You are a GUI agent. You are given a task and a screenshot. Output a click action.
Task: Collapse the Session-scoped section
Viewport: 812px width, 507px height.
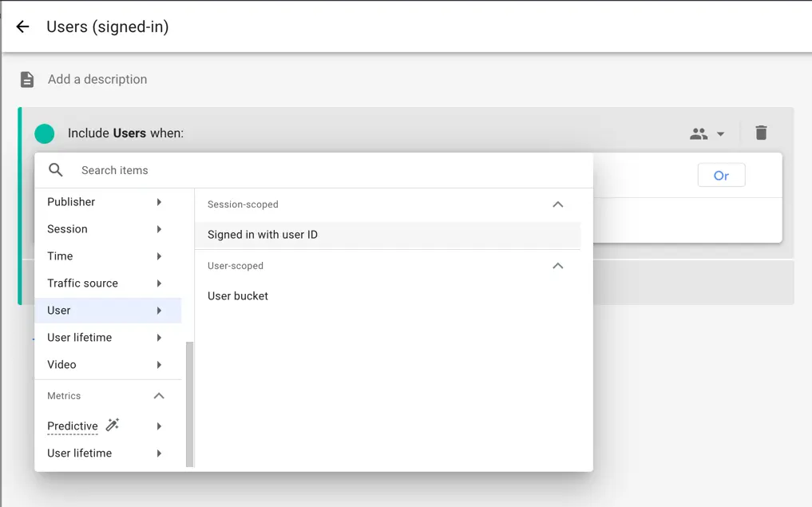click(x=558, y=204)
